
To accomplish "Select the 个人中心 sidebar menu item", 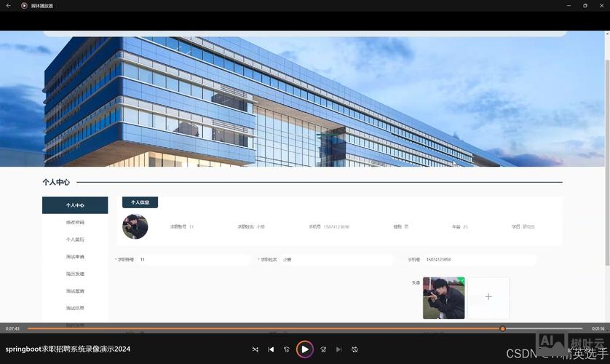I will click(75, 205).
